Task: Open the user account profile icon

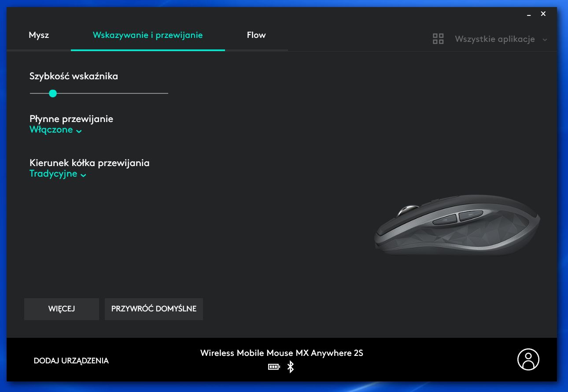Action: click(x=528, y=359)
